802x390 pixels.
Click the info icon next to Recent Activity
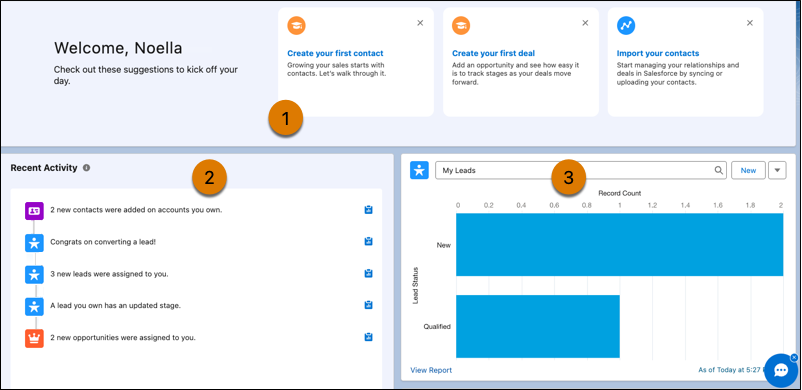[x=86, y=167]
